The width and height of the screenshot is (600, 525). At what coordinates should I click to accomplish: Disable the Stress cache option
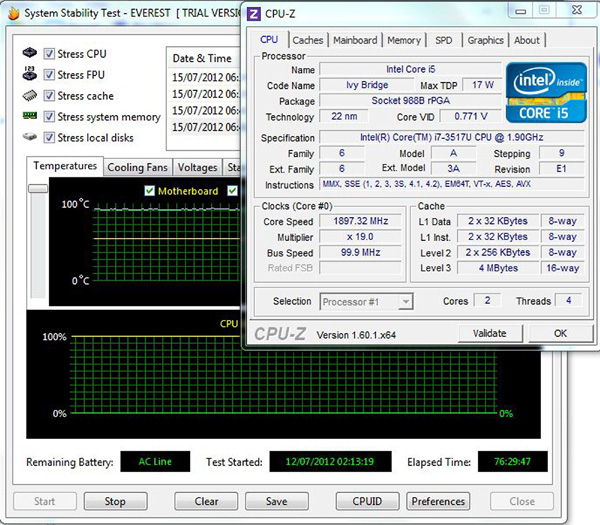coord(49,95)
